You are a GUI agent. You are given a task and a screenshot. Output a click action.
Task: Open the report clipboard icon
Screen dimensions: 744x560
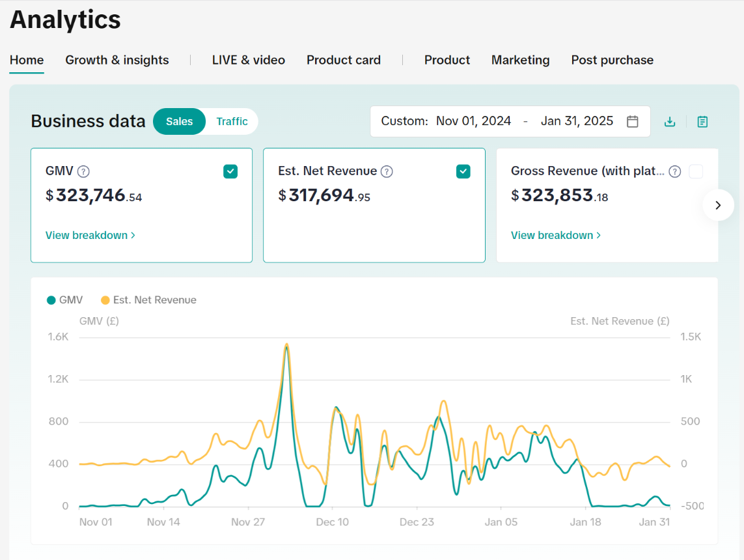702,122
